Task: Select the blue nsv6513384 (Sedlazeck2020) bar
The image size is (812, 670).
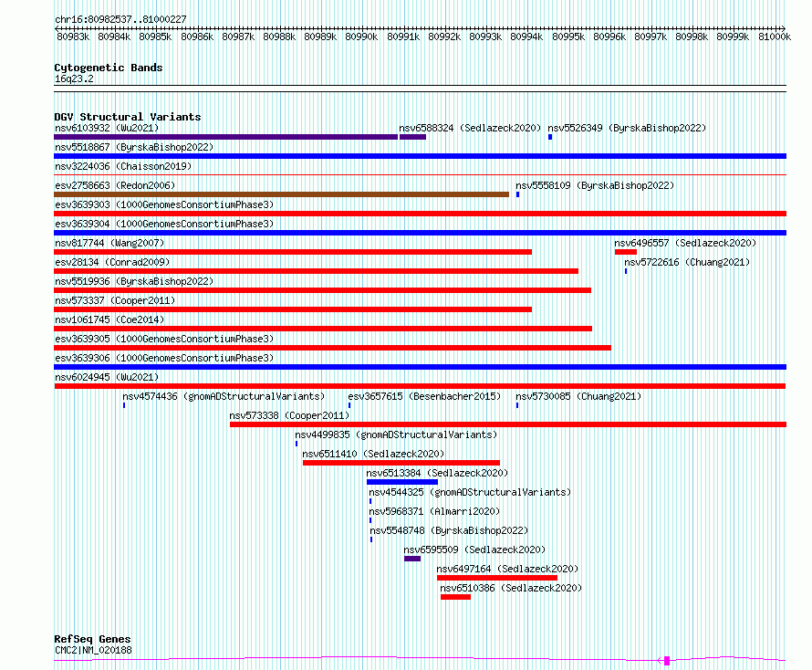Action: (x=402, y=482)
